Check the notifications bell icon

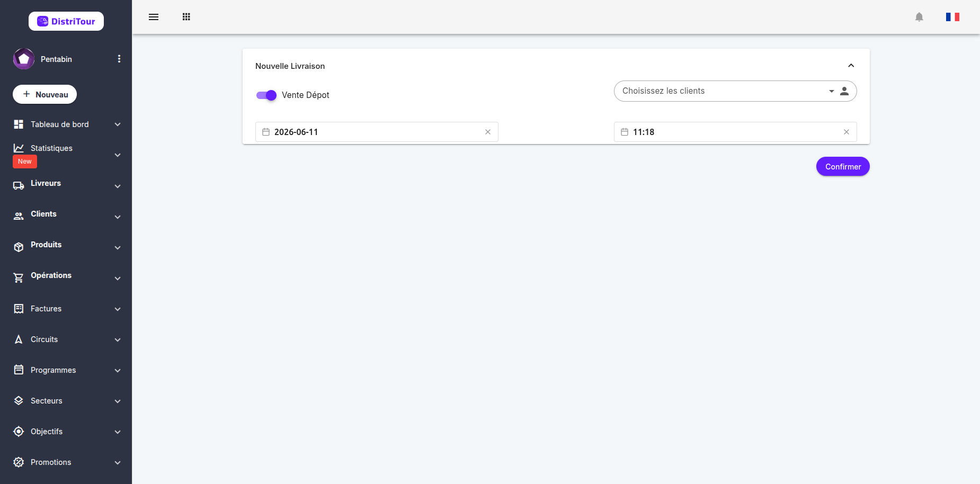[919, 17]
